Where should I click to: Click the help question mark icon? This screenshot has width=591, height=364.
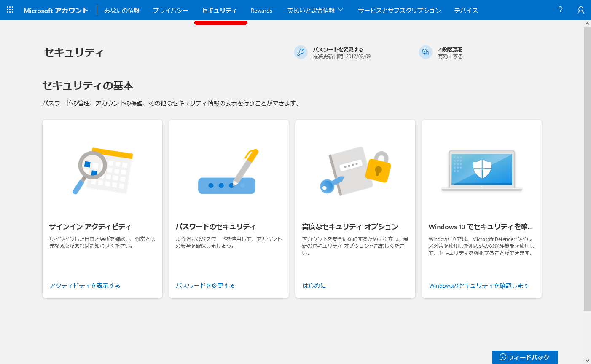click(x=560, y=10)
